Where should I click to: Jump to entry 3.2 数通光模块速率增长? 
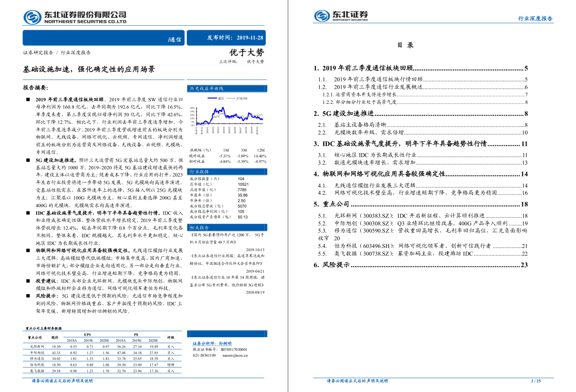tap(423, 162)
